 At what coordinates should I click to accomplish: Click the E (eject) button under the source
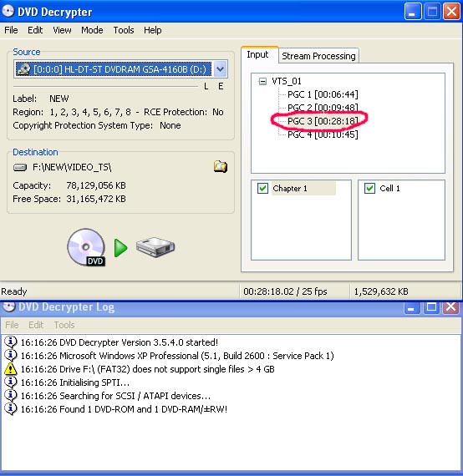[x=221, y=86]
